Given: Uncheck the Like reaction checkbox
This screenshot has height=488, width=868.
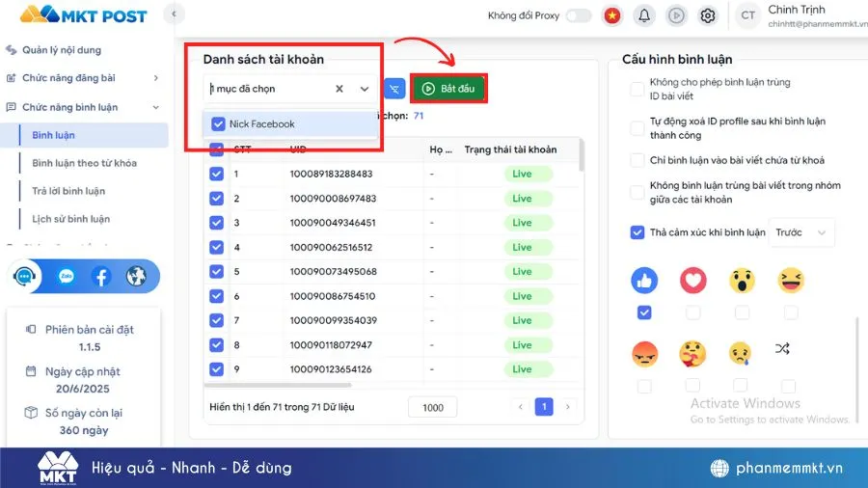Looking at the screenshot, I should pyautogui.click(x=644, y=312).
